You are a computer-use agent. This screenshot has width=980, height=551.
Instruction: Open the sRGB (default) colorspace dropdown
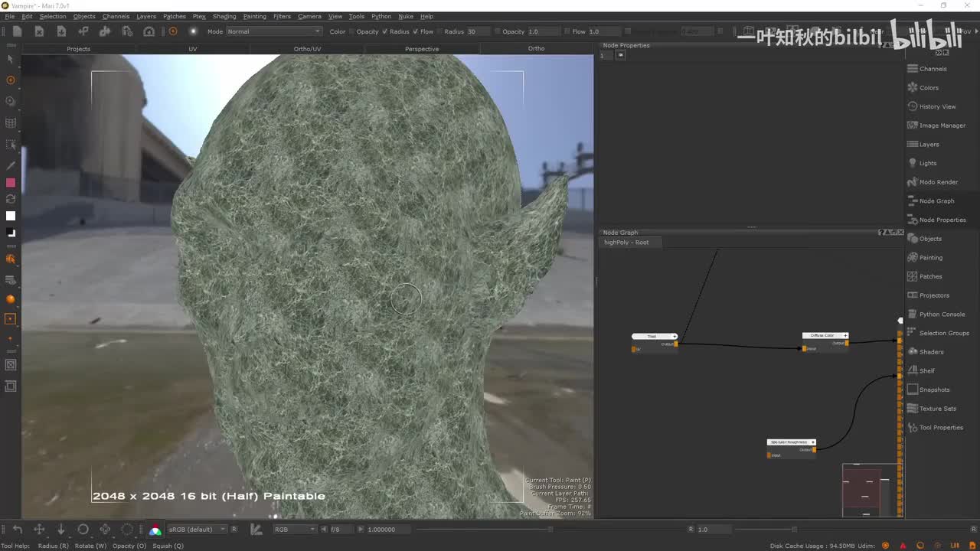pyautogui.click(x=197, y=530)
